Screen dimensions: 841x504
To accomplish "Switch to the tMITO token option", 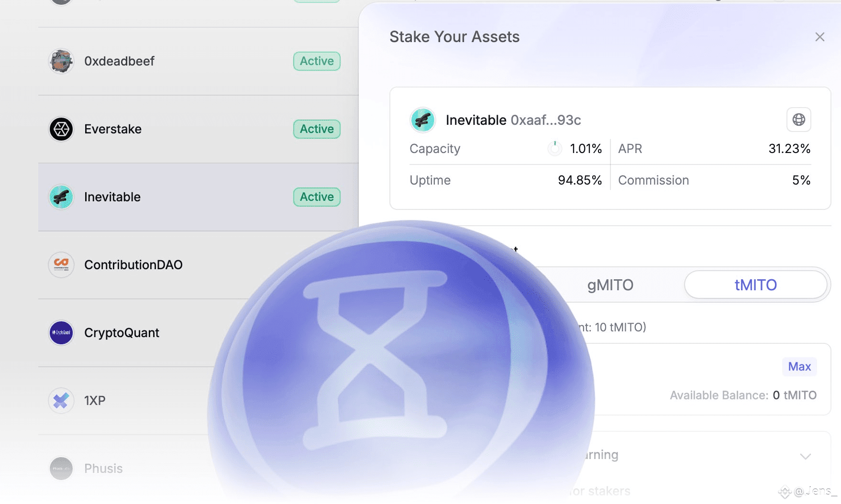I will point(756,285).
